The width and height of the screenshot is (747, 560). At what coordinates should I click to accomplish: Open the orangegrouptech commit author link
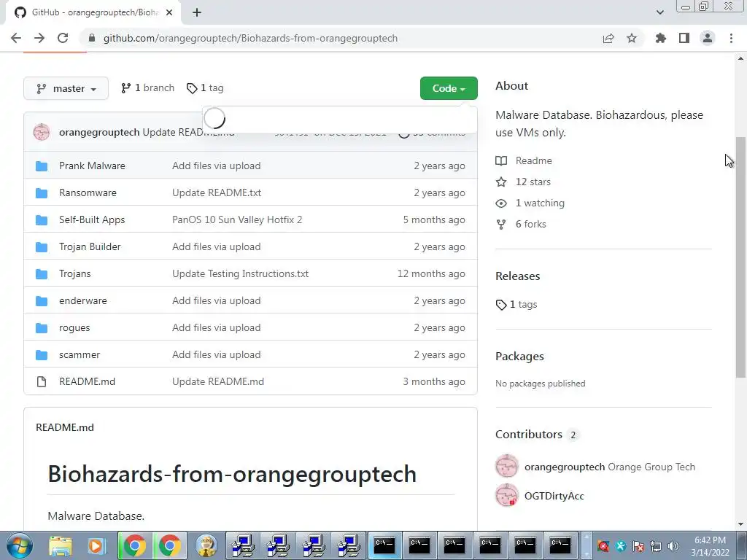(99, 132)
